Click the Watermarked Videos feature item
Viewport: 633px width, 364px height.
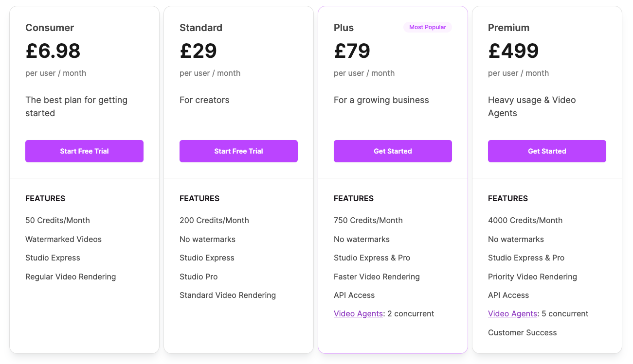pos(63,239)
